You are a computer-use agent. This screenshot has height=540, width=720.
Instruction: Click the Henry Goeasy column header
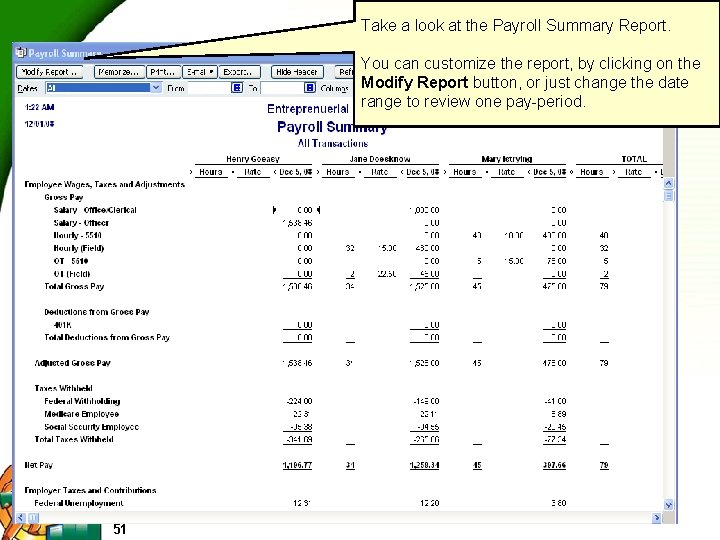(253, 159)
